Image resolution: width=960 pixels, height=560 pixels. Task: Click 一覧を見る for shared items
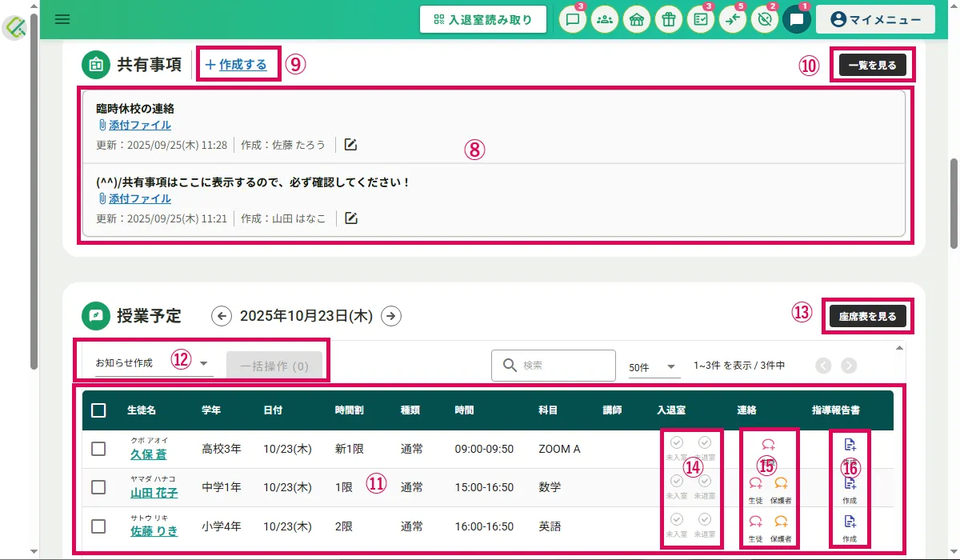point(872,65)
